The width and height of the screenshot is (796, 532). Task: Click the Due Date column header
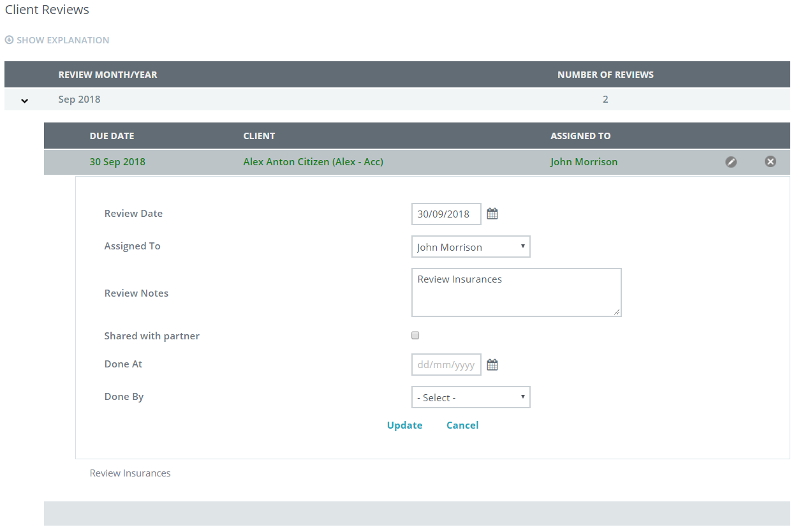click(112, 136)
